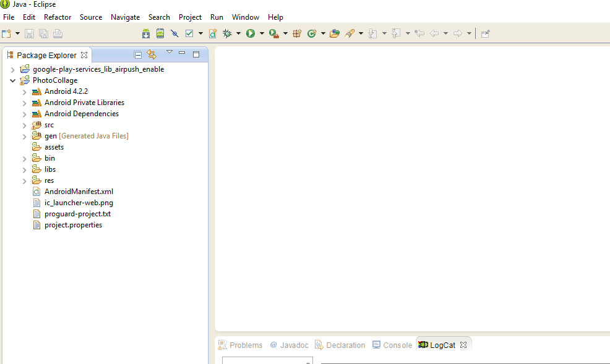Open the Android Virtual Device Manager icon
The image size is (610, 364).
click(160, 33)
